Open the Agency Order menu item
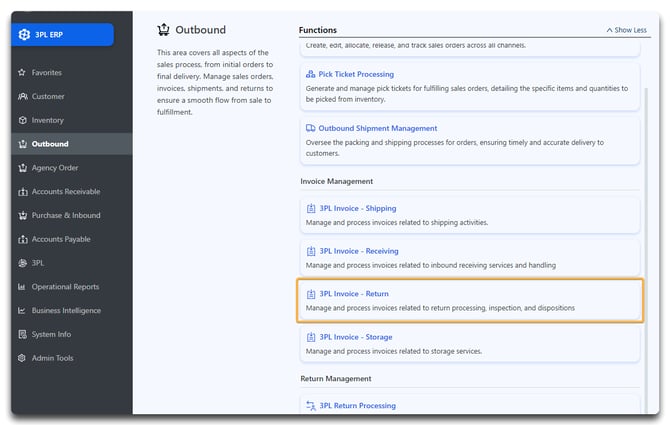The width and height of the screenshot is (670, 425). tap(55, 168)
